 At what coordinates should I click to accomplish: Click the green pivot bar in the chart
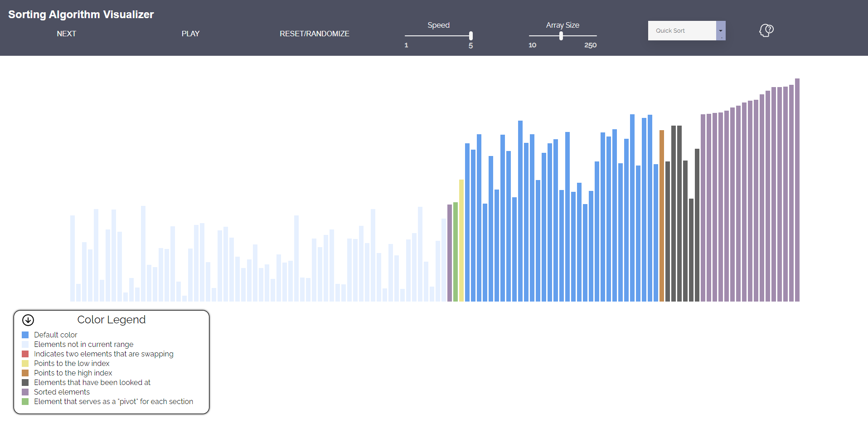pyautogui.click(x=455, y=249)
